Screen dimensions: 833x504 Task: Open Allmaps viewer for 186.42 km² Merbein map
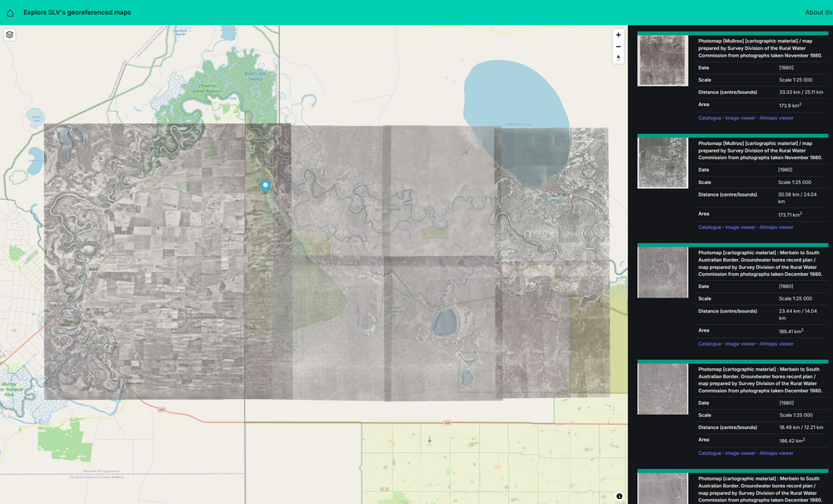pos(776,453)
